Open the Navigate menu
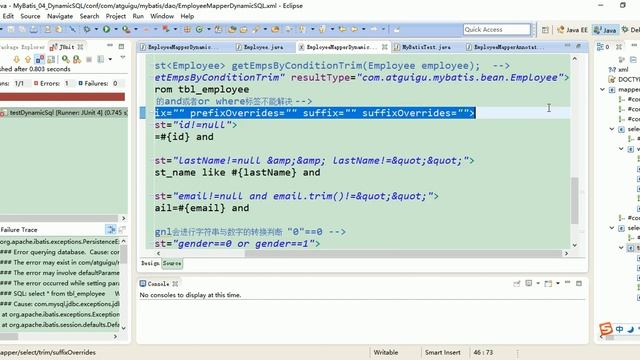Viewport: 640px width, 360px height. (60, 16)
